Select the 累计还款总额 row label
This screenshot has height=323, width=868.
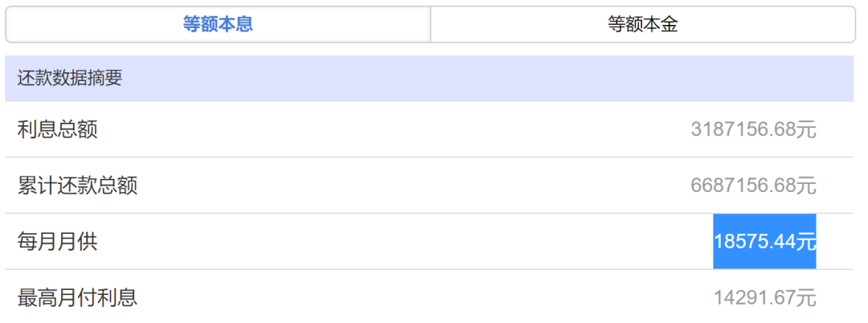coord(77,186)
